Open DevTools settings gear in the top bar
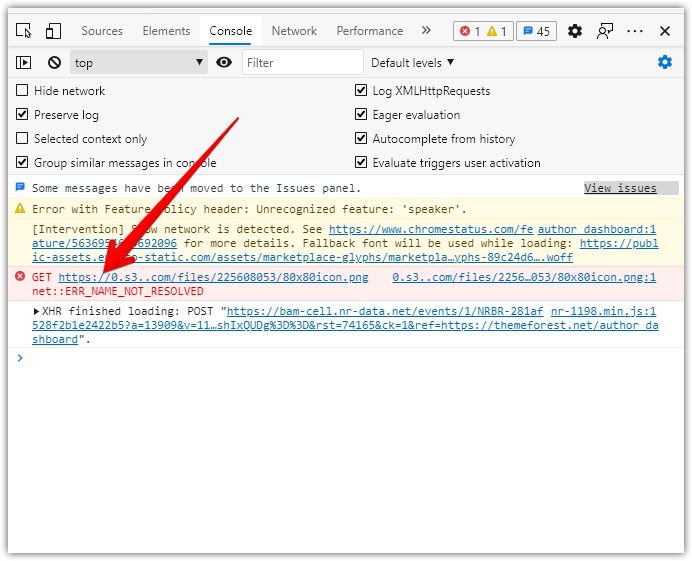Image resolution: width=692 pixels, height=561 pixels. tap(574, 31)
